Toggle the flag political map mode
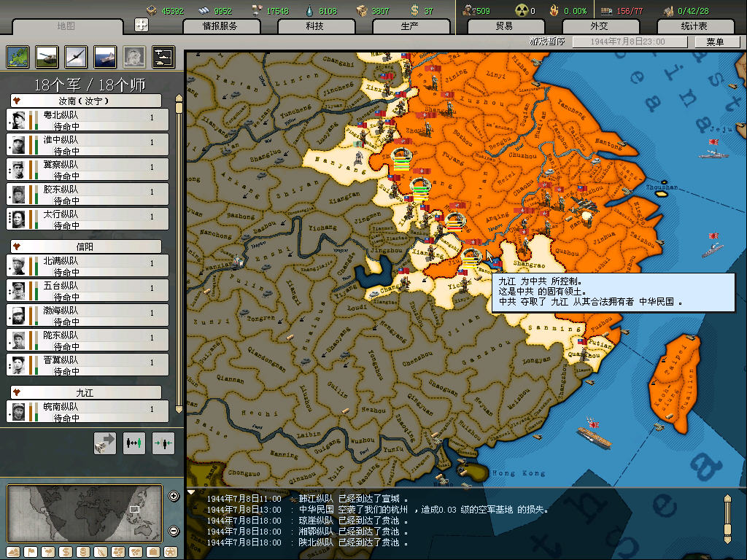The image size is (747, 560). pos(31,551)
